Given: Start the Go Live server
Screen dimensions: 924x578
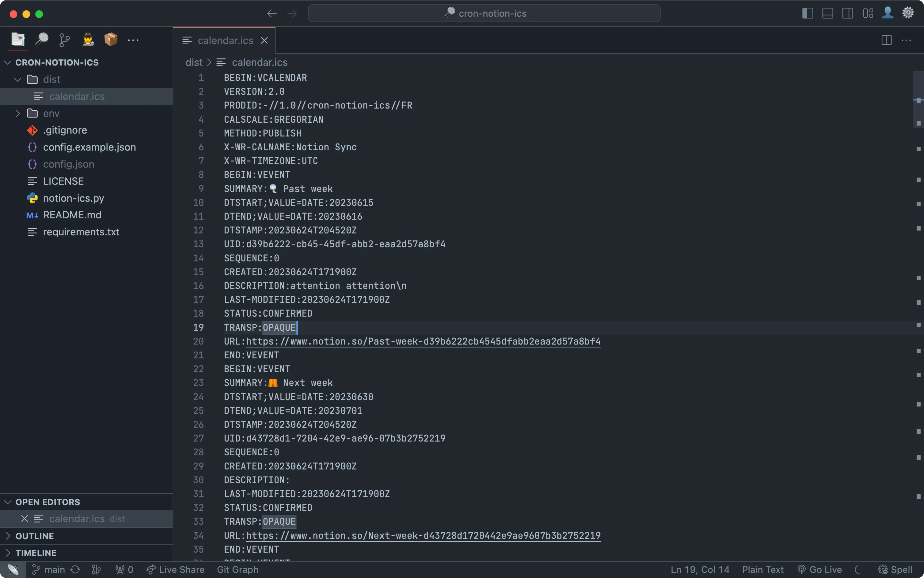Looking at the screenshot, I should coord(819,570).
